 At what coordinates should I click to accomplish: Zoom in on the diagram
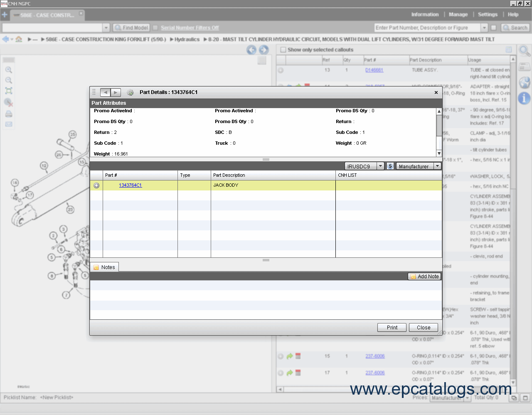8,70
